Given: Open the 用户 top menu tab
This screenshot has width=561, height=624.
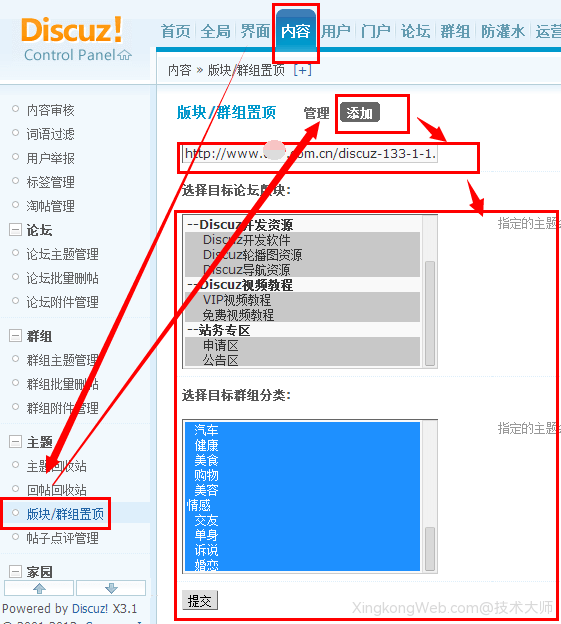Looking at the screenshot, I should (336, 31).
